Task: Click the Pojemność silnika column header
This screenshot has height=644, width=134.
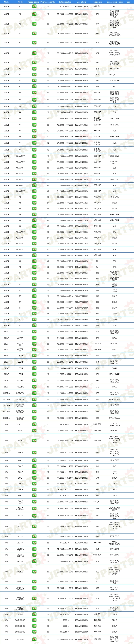Action: point(48,2)
